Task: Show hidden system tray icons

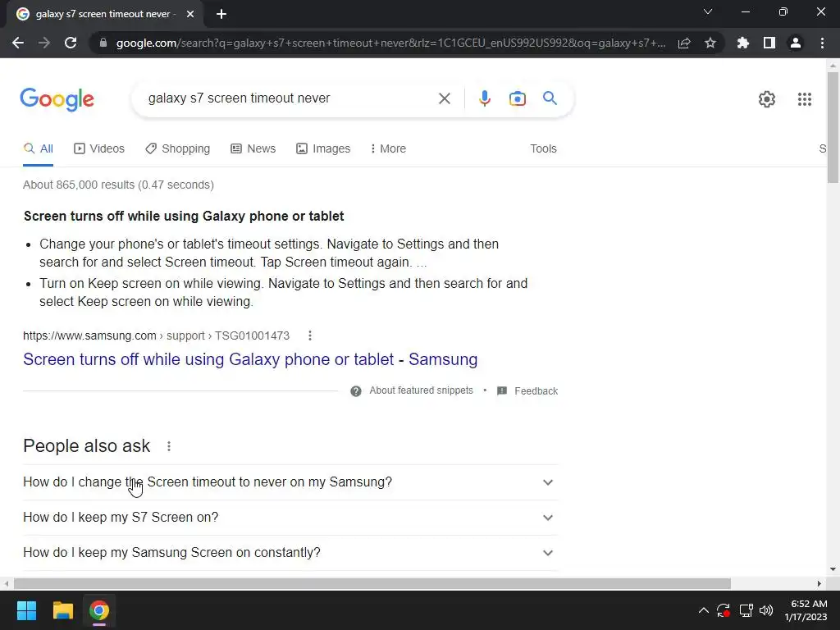Action: point(703,610)
